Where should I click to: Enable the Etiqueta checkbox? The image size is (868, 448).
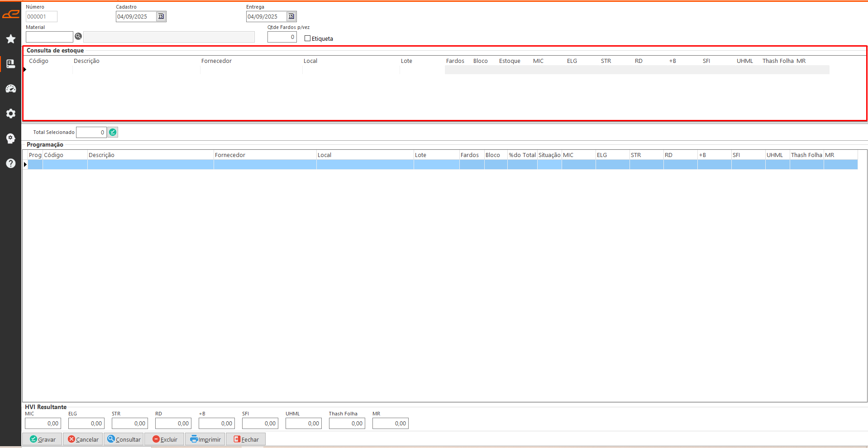(x=308, y=38)
